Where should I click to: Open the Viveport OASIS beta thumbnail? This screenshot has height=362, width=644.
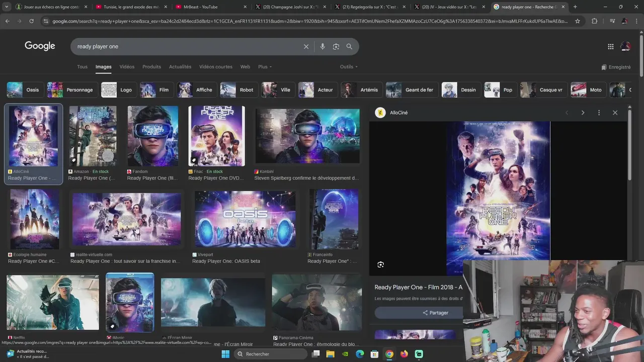pyautogui.click(x=245, y=219)
